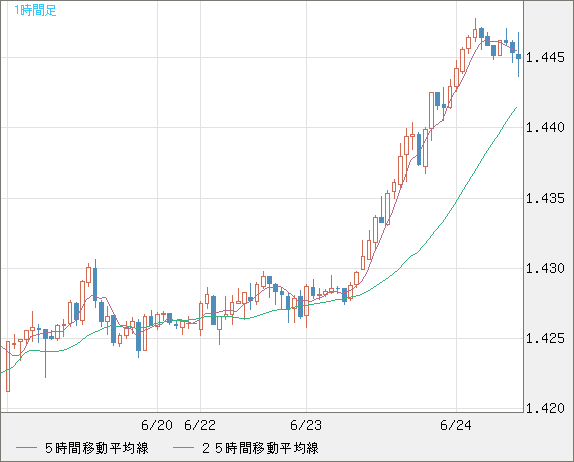
Task: Click the 1.435 price axis label
Action: click(545, 198)
